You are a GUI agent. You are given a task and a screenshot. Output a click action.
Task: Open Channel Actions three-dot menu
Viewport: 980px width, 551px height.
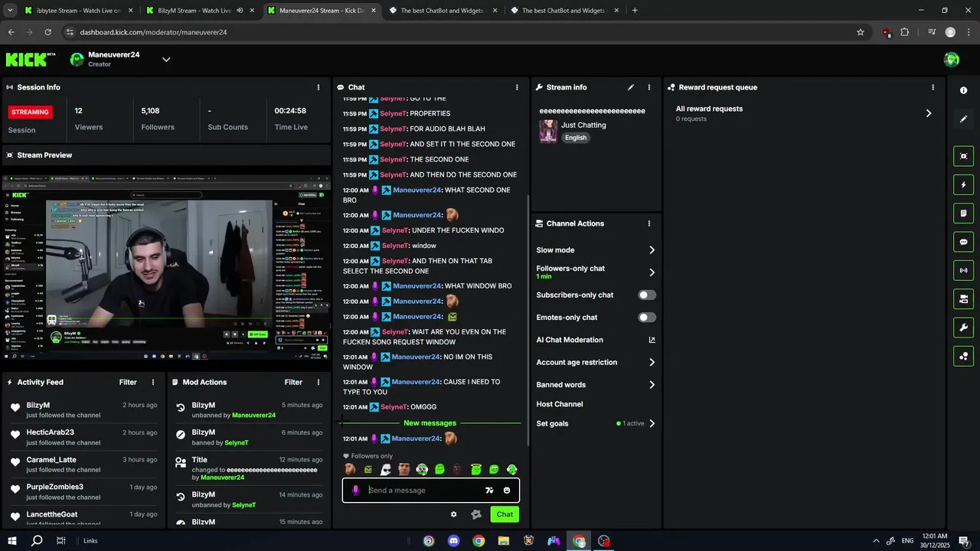pyautogui.click(x=649, y=223)
